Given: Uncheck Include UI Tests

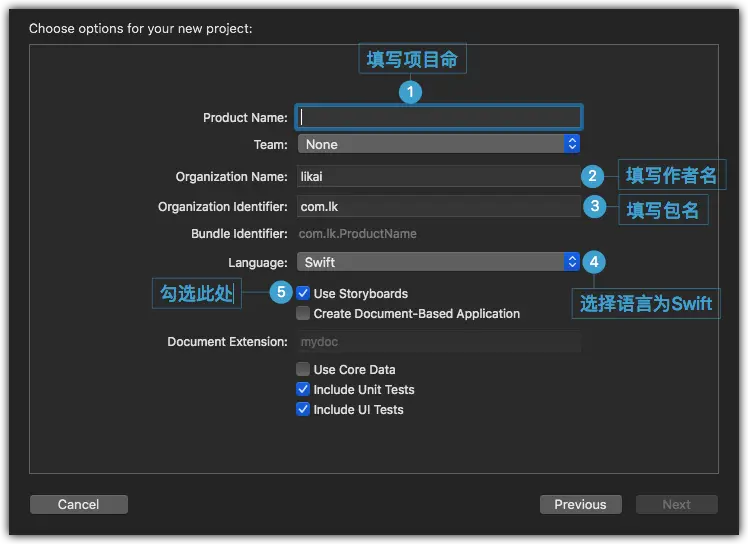Looking at the screenshot, I should tap(303, 409).
